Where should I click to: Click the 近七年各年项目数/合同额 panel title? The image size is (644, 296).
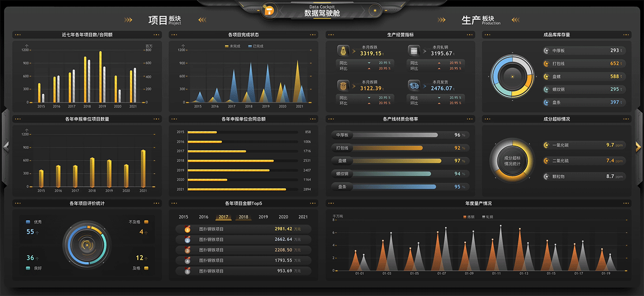click(x=87, y=35)
